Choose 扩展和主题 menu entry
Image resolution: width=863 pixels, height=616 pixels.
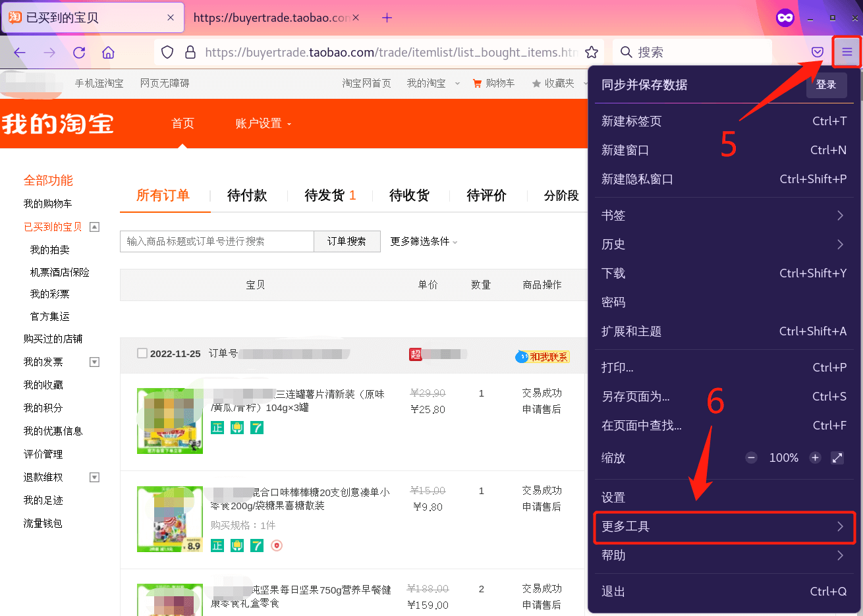tap(723, 331)
